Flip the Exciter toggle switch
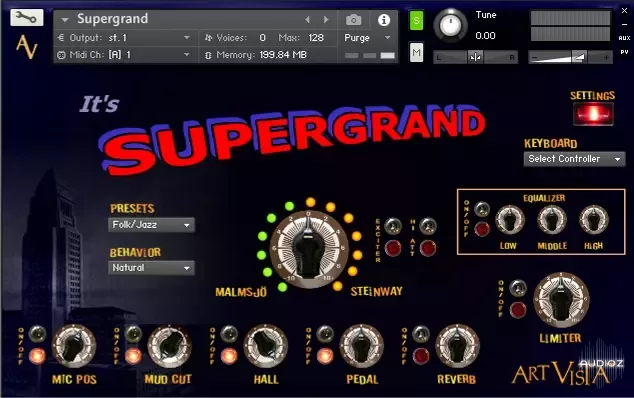Viewport: 634px width, 398px height. [393, 227]
